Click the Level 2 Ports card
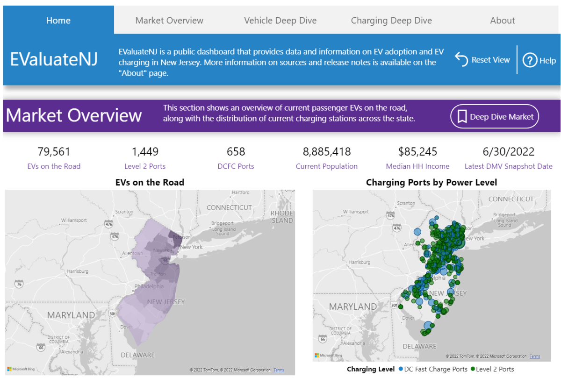Image resolution: width=561 pixels, height=392 pixels. click(x=145, y=158)
